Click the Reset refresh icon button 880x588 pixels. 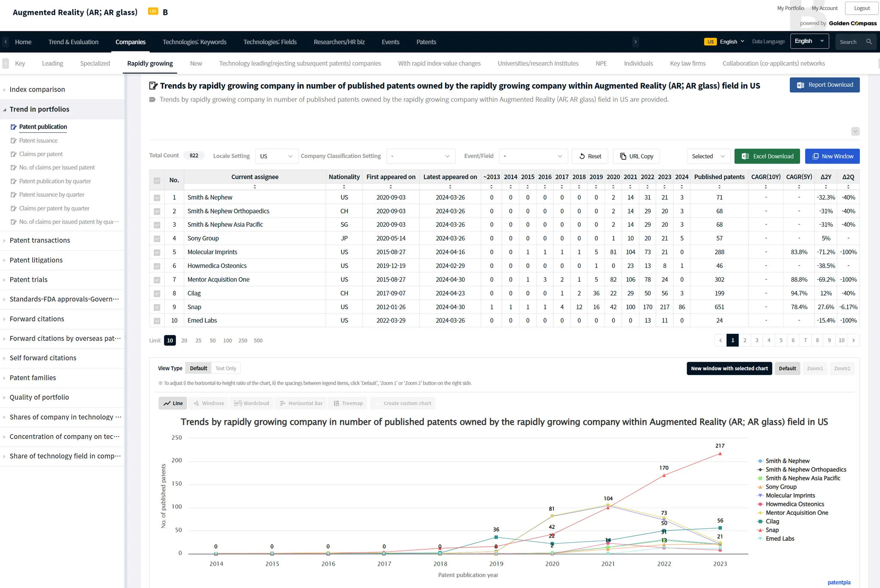click(x=582, y=156)
